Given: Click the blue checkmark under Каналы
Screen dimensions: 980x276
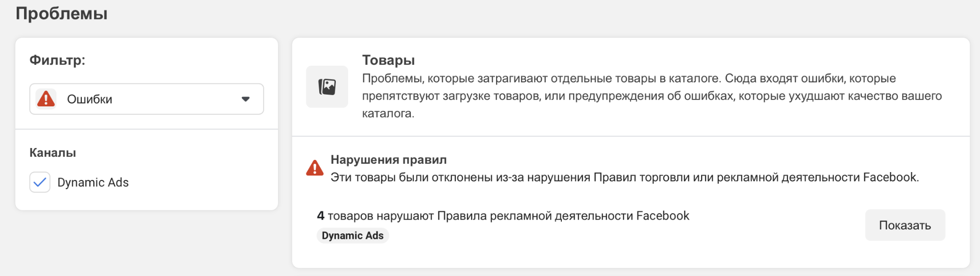Looking at the screenshot, I should coord(40,182).
